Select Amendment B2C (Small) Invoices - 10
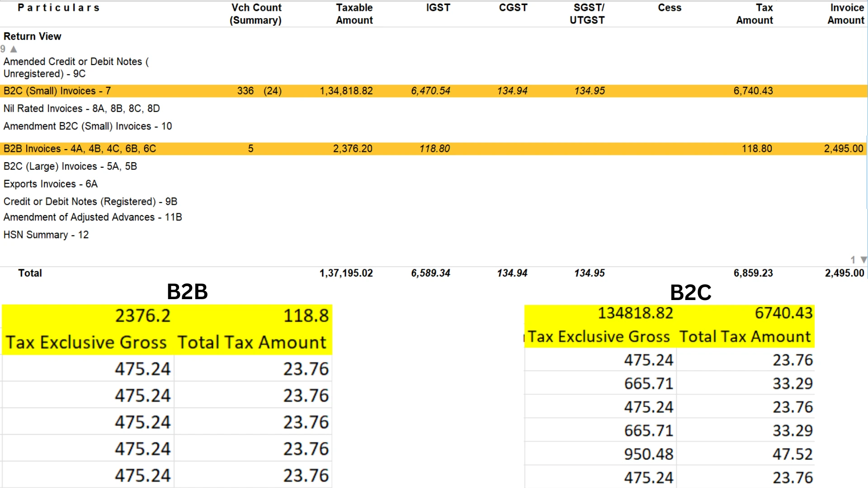Image resolution: width=868 pixels, height=488 pixels. click(87, 126)
